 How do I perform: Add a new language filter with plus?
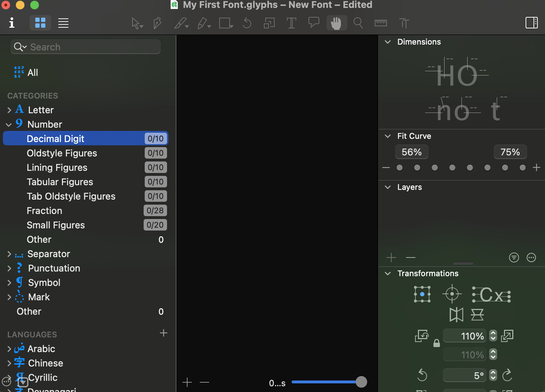(x=163, y=333)
